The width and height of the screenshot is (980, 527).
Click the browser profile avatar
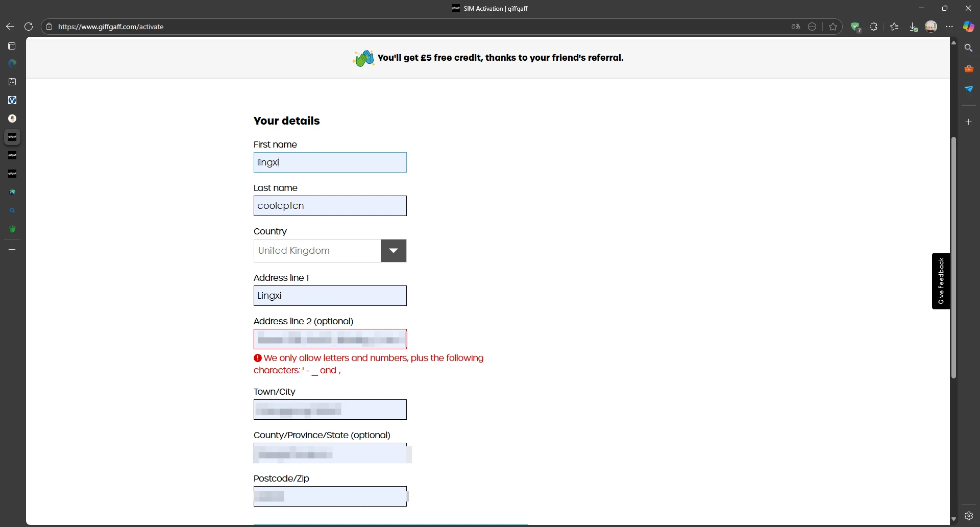tap(931, 27)
